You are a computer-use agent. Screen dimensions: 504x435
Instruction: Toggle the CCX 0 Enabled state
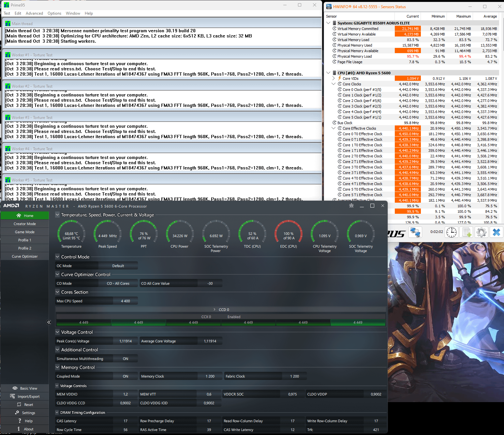point(234,317)
